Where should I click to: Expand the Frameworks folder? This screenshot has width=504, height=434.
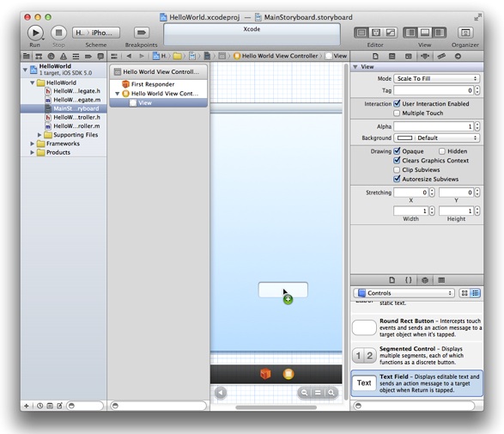(32, 144)
